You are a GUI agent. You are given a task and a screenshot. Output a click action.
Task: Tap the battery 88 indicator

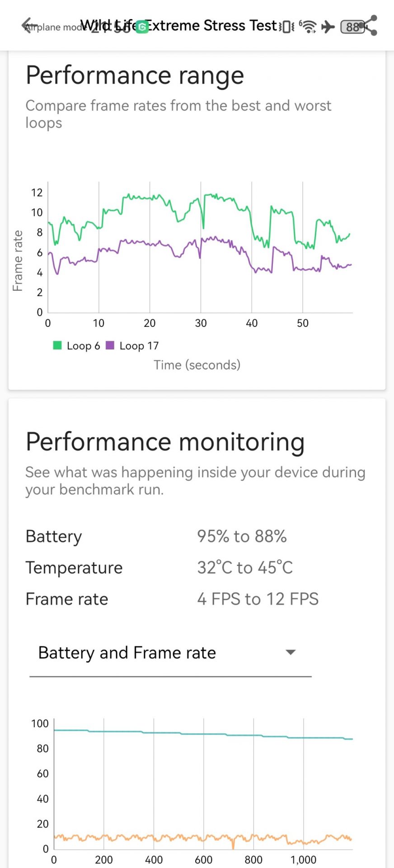(352, 27)
